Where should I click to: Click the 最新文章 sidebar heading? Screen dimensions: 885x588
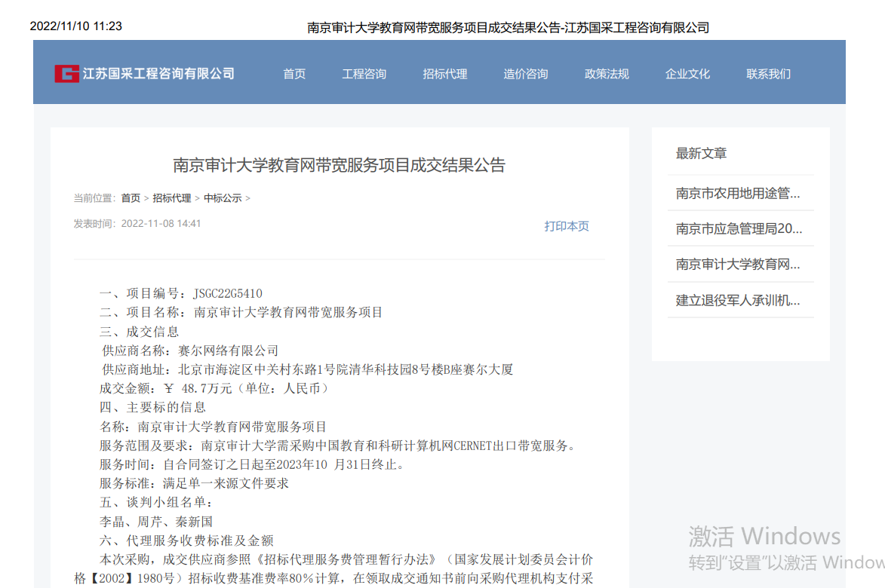701,153
